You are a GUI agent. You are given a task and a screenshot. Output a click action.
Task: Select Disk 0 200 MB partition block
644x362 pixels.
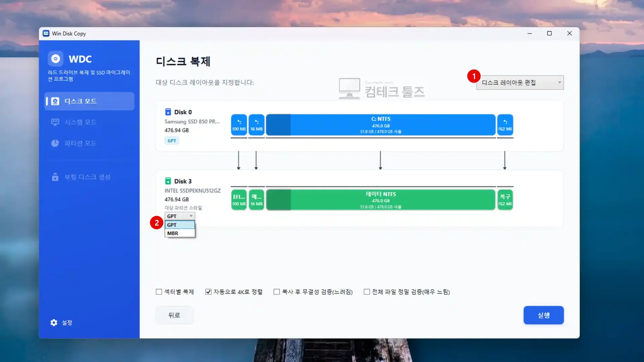pos(239,125)
